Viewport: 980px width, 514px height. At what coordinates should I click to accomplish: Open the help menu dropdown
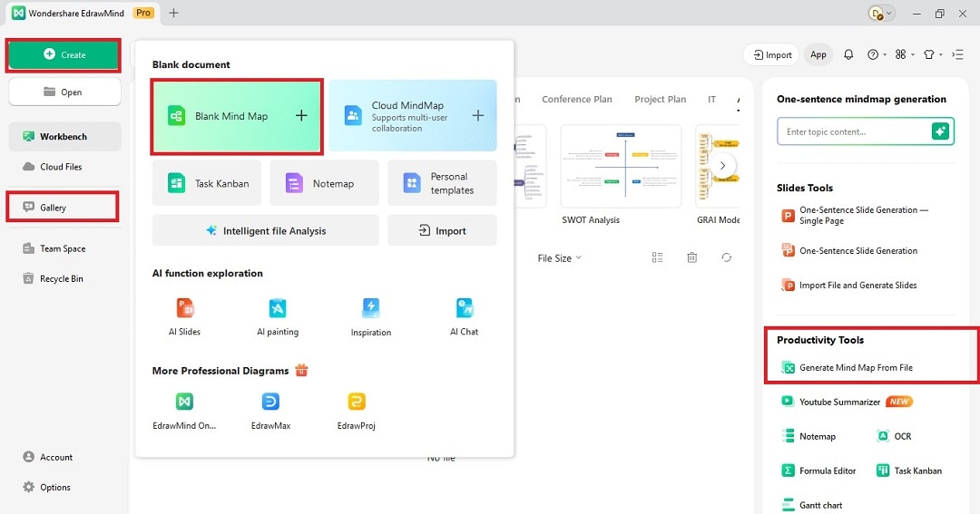click(877, 55)
